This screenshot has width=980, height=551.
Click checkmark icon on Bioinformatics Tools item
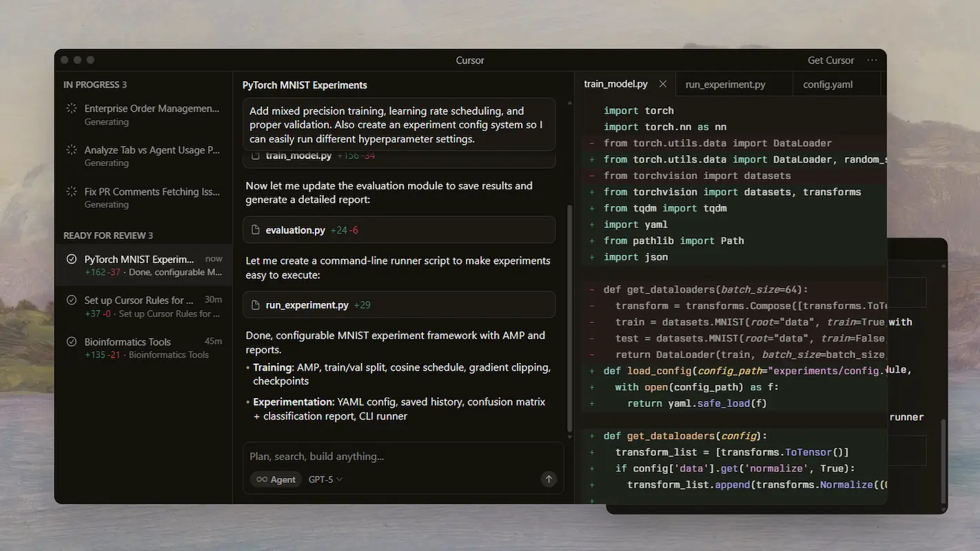pyautogui.click(x=71, y=342)
